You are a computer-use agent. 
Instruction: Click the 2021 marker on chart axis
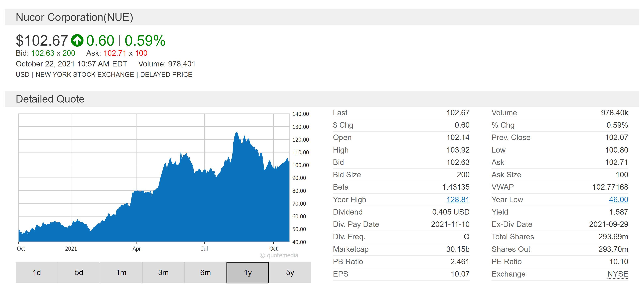pyautogui.click(x=71, y=249)
